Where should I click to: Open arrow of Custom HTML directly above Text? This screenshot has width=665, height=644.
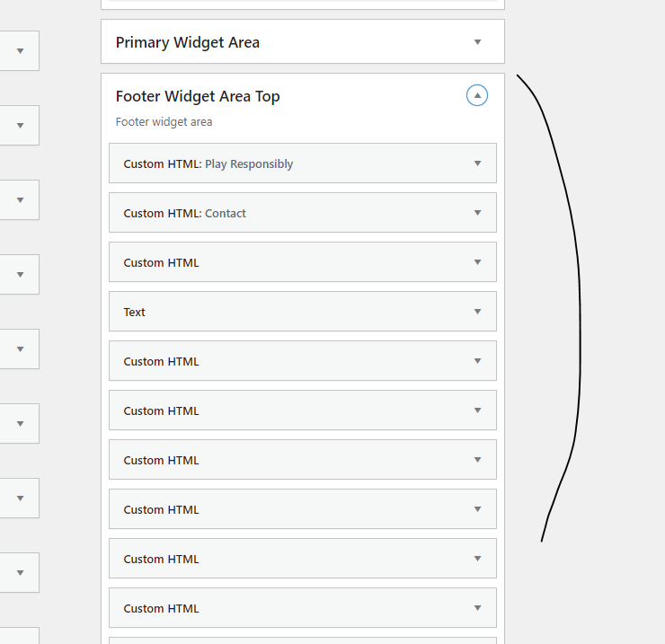click(477, 262)
